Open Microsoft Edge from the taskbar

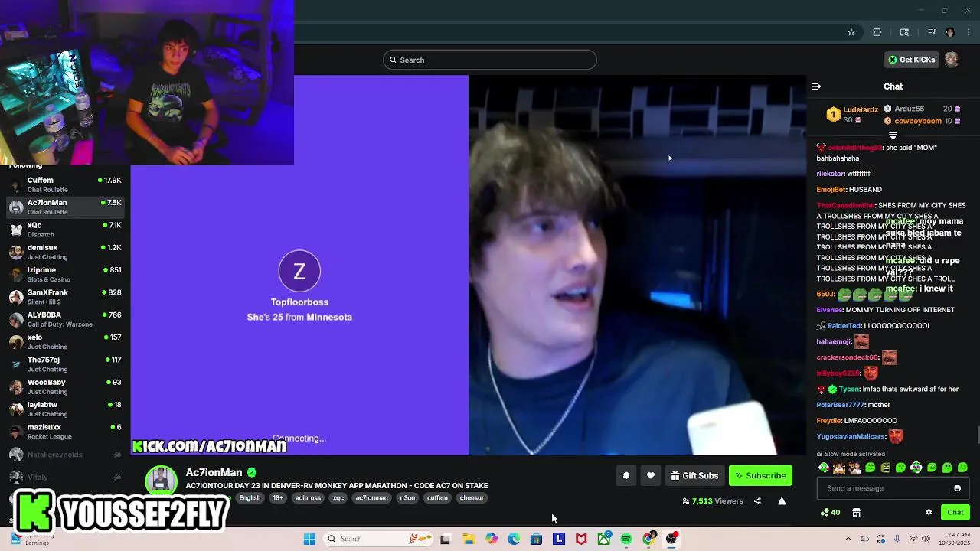514,539
